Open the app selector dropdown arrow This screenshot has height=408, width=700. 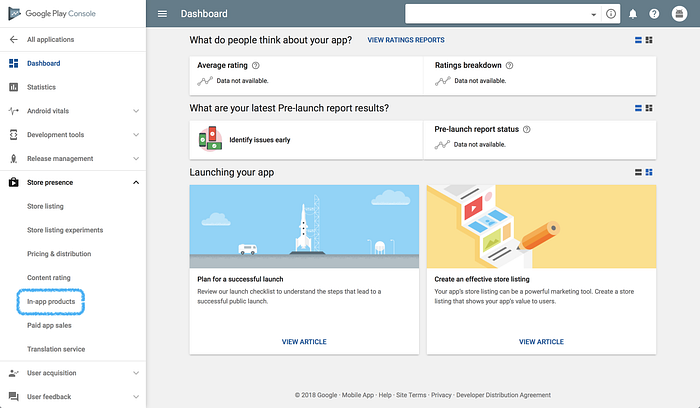click(593, 15)
